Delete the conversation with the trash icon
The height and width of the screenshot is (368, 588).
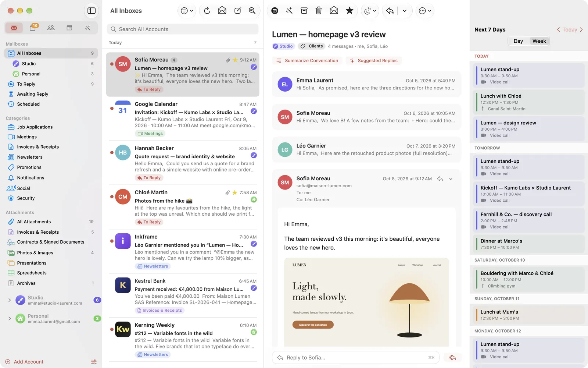click(x=319, y=11)
